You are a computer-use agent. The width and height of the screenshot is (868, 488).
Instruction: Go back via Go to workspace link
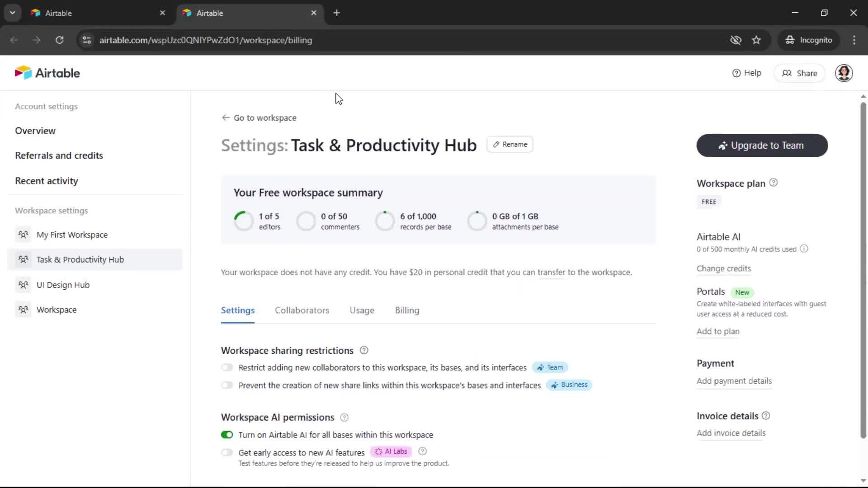[x=259, y=117]
